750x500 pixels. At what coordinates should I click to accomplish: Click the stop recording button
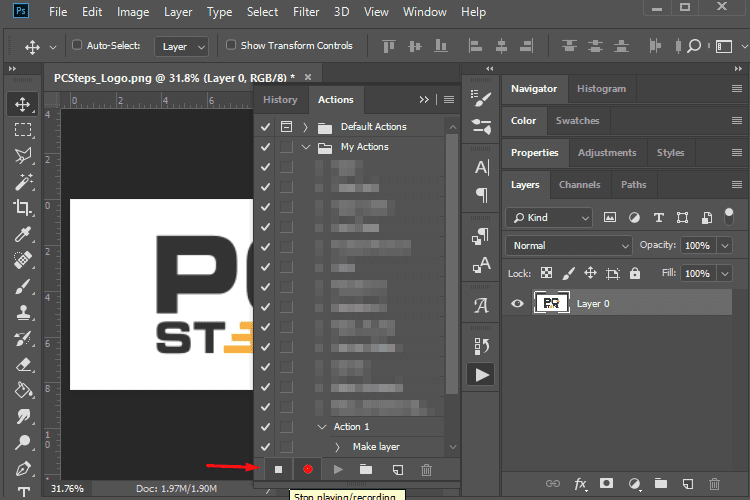279,469
